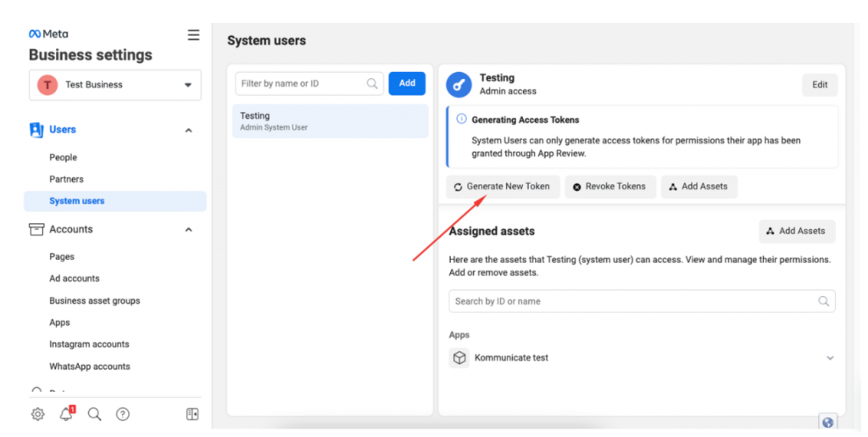The height and width of the screenshot is (437, 868).
Task: Select the Testing Admin System User row
Action: pos(331,120)
